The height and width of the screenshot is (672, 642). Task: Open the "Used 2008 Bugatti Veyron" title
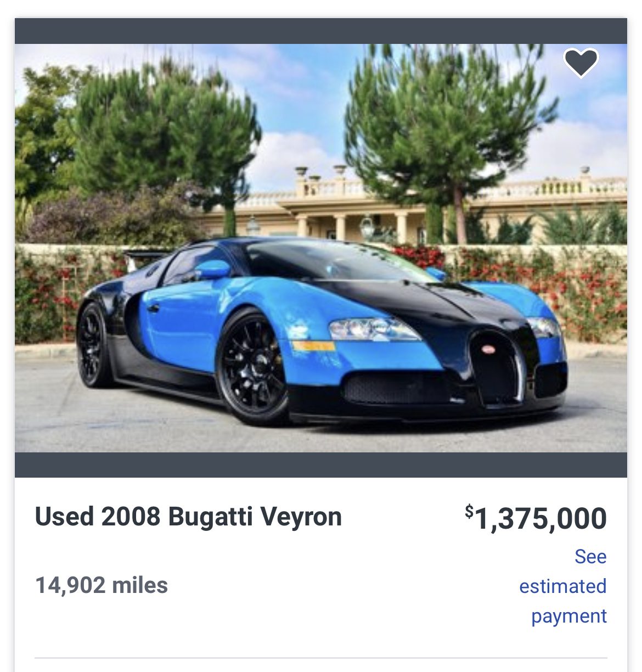pos(188,517)
